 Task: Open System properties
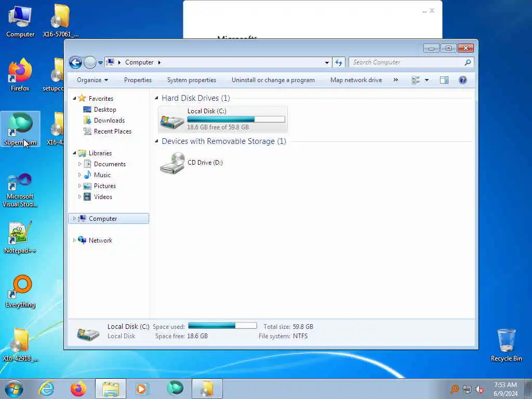point(191,80)
